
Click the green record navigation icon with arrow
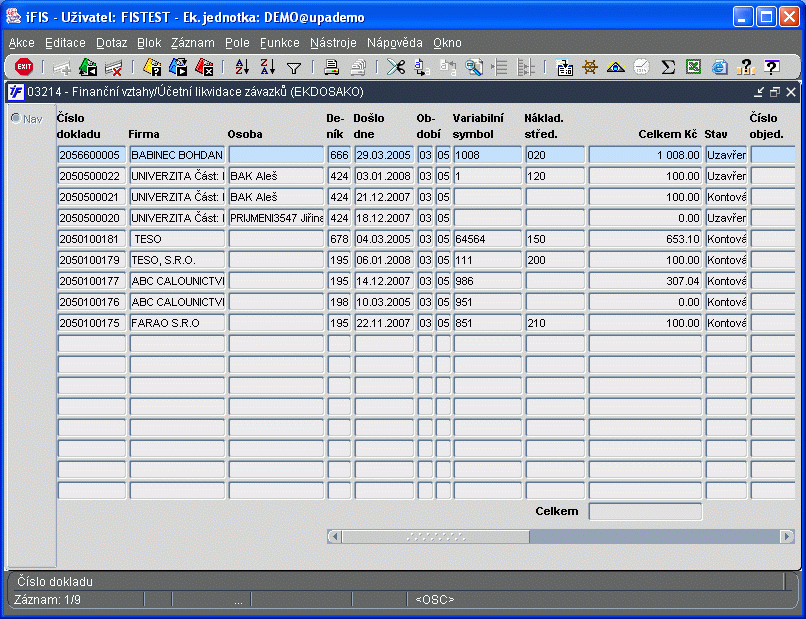pos(88,67)
